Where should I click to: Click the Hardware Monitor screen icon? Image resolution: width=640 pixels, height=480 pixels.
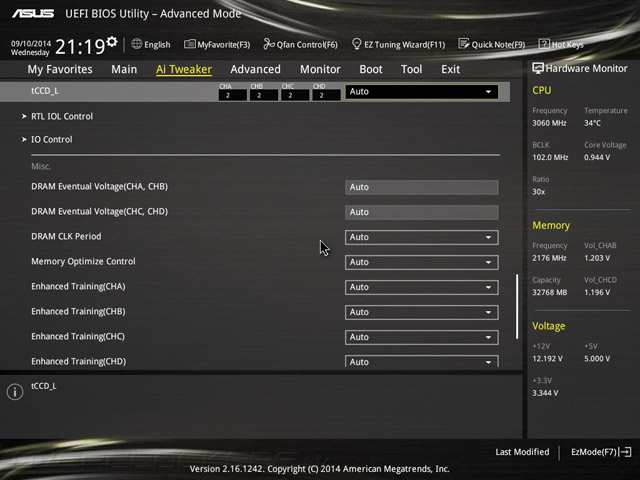click(538, 68)
